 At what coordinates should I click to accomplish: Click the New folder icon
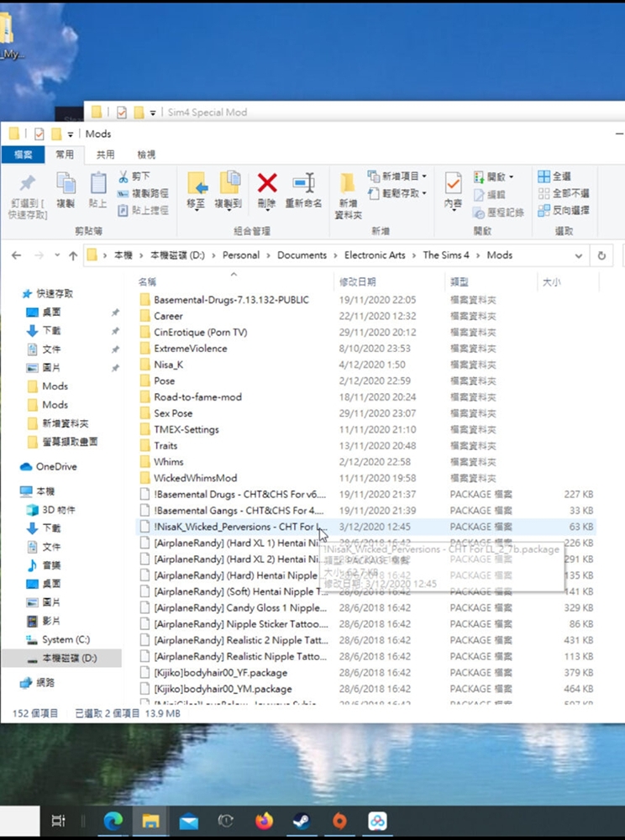(348, 184)
